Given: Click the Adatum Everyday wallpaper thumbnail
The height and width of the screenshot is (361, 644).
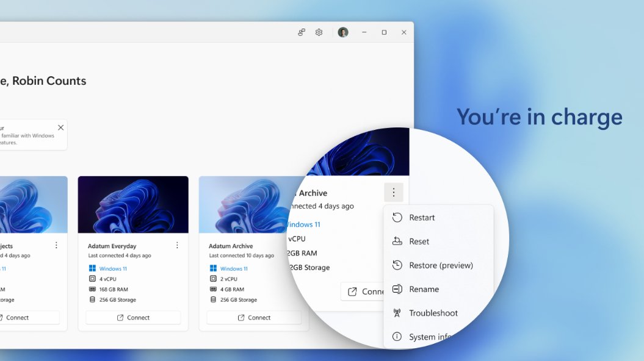Looking at the screenshot, I should tap(133, 205).
